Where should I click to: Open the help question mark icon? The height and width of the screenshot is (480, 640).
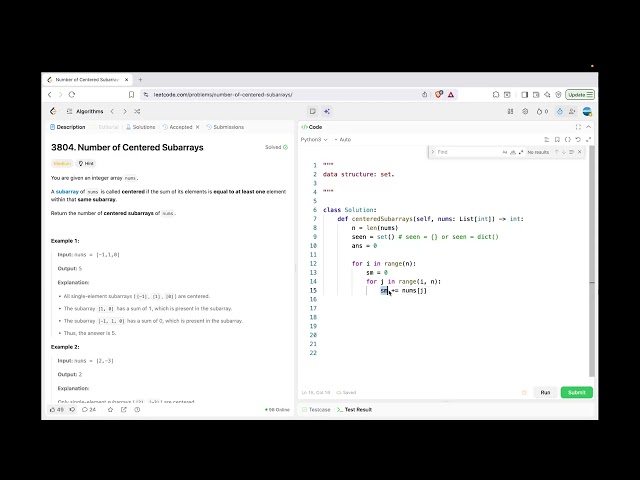[137, 409]
